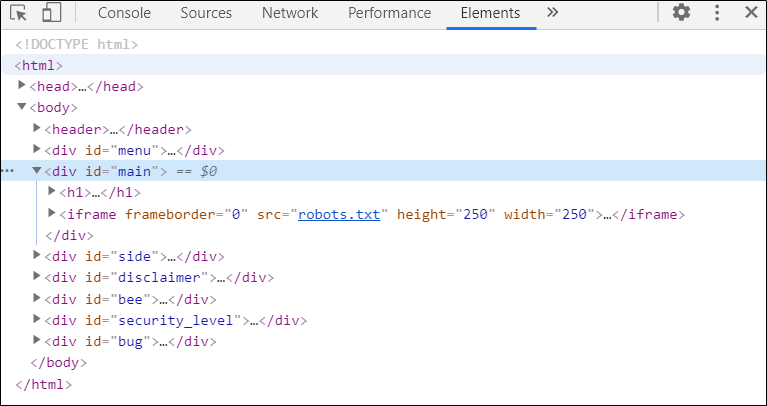
Task: Follow the robots.txt link
Action: pyautogui.click(x=339, y=214)
